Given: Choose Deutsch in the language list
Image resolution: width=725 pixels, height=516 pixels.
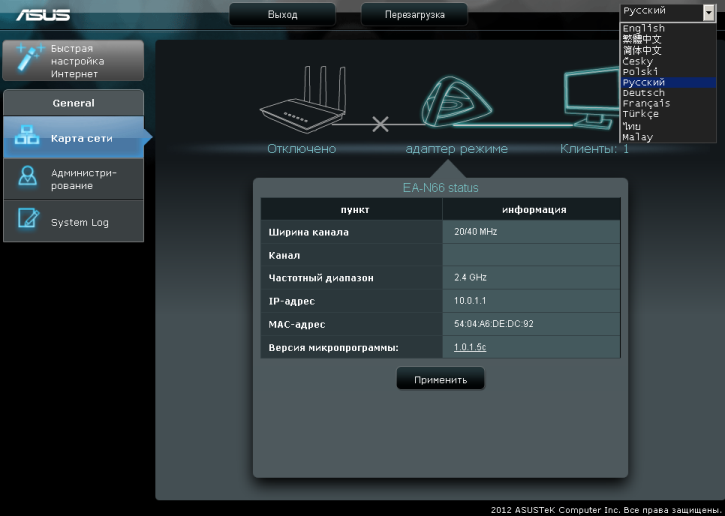Looking at the screenshot, I should [643, 93].
